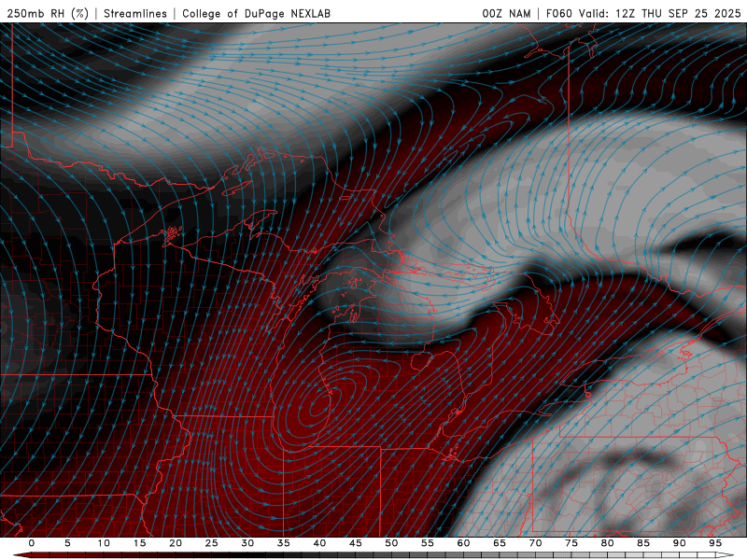Click the '55' colorbar label

point(428,543)
